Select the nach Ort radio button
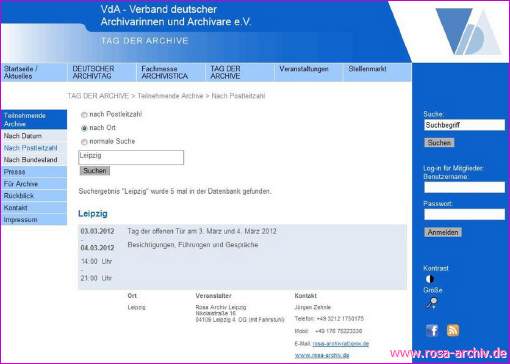Viewport: 510px width, 364px height. pos(84,128)
